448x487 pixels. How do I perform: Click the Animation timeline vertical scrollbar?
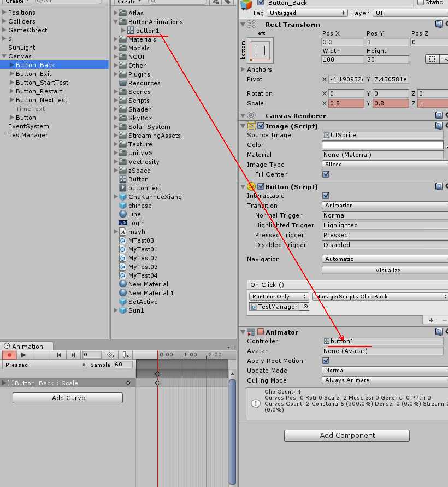click(232, 432)
